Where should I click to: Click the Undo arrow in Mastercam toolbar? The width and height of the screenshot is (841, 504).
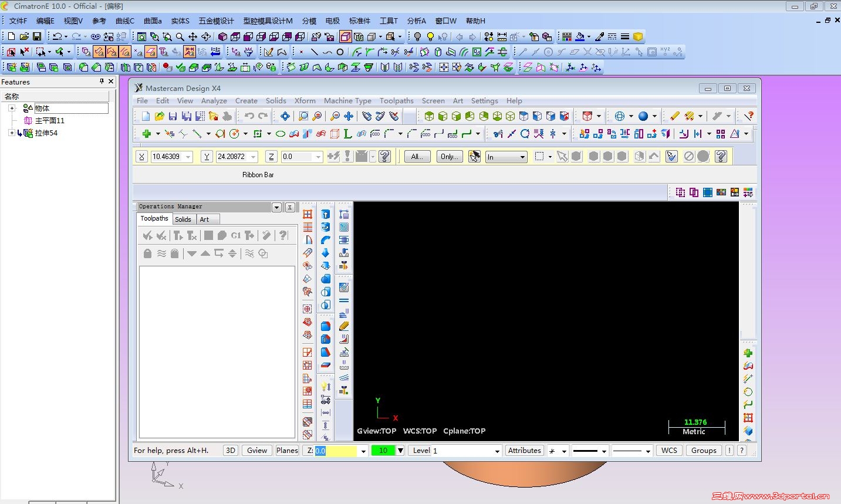249,116
